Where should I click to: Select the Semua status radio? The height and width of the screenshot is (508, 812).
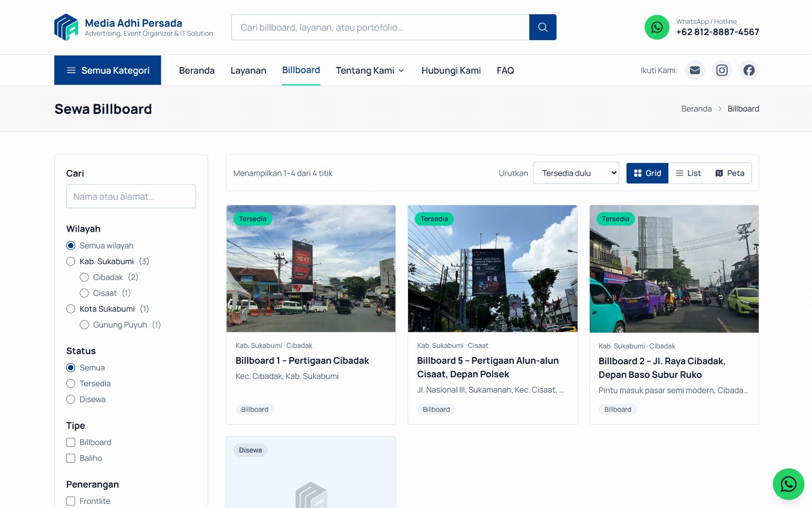(71, 368)
